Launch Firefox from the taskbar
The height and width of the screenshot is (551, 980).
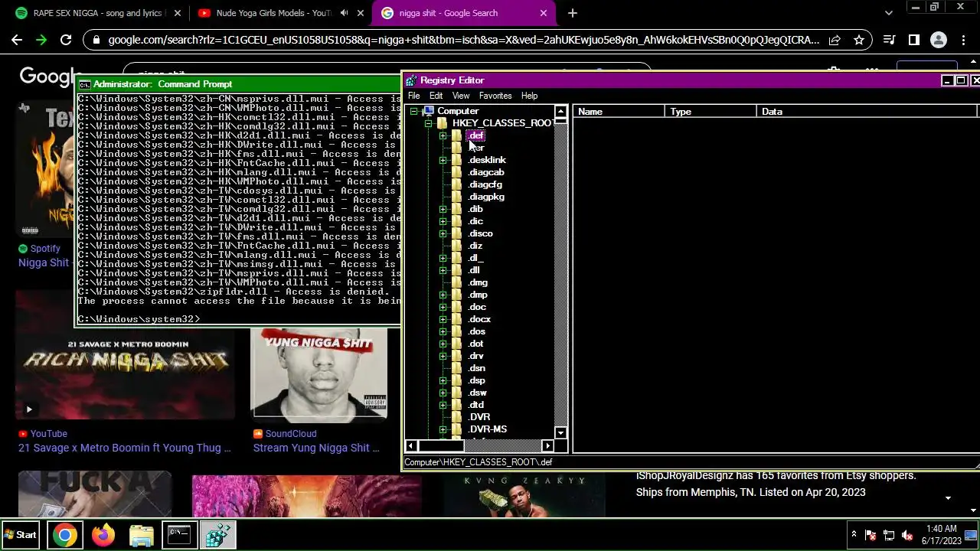103,535
